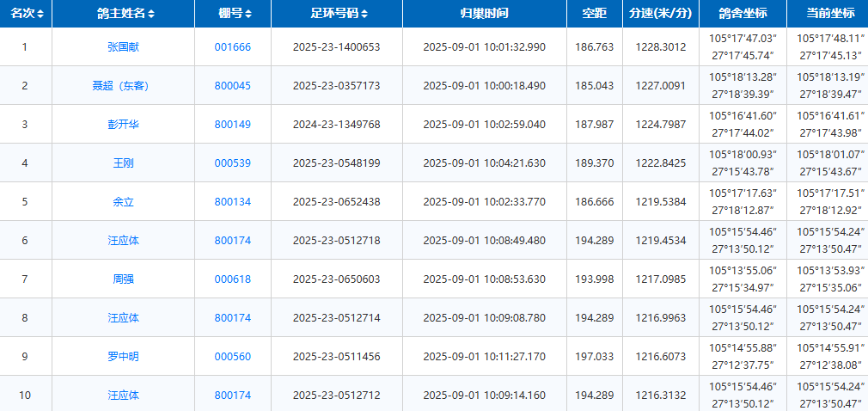Click loft number 000539
Image resolution: width=868 pixels, height=411 pixels.
(x=232, y=163)
